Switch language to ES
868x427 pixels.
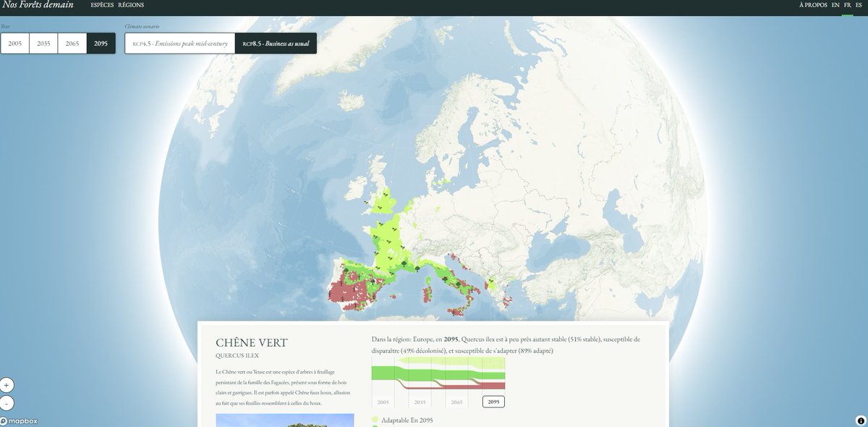coord(859,5)
